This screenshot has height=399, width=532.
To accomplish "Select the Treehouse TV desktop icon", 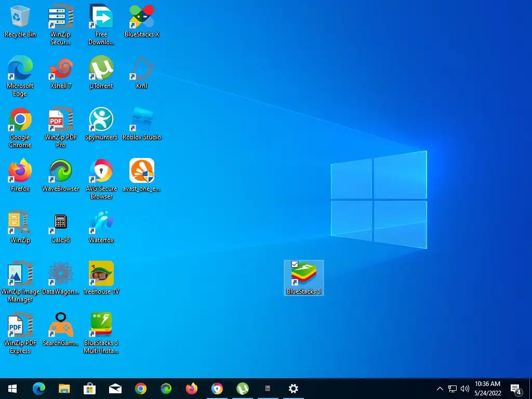I will click(101, 277).
